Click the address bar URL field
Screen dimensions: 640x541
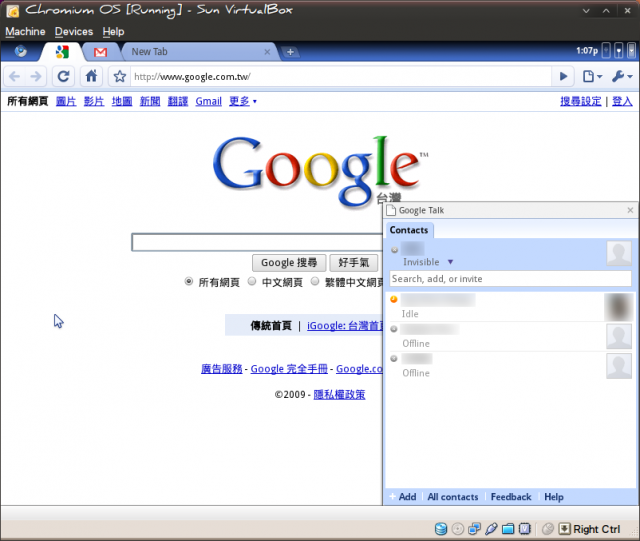[341, 77]
